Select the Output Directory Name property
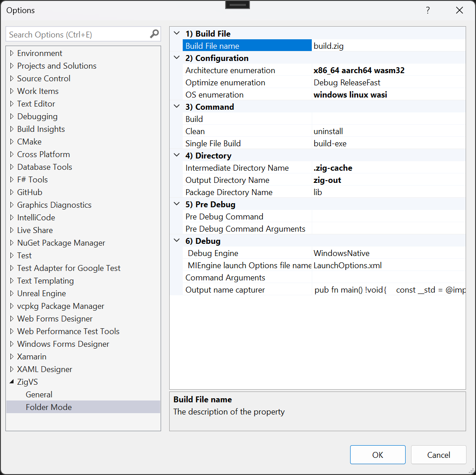The height and width of the screenshot is (475, 476). (227, 180)
